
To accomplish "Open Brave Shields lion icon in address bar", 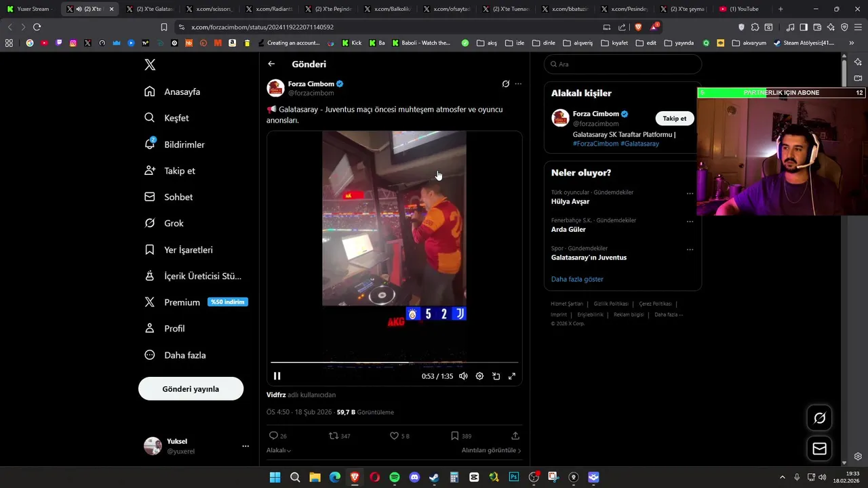I will [x=638, y=27].
